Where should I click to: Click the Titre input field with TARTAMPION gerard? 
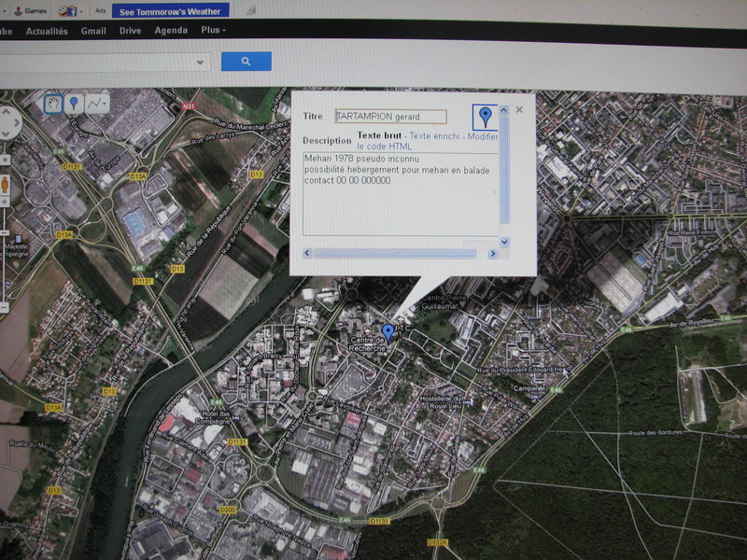click(390, 116)
